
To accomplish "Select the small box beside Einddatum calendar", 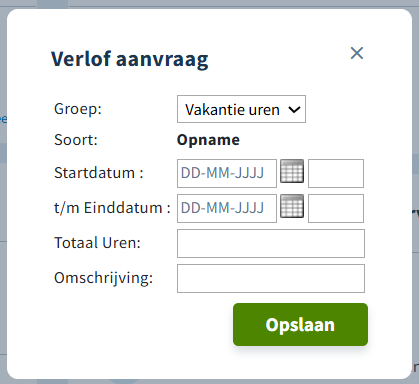I will pos(336,208).
